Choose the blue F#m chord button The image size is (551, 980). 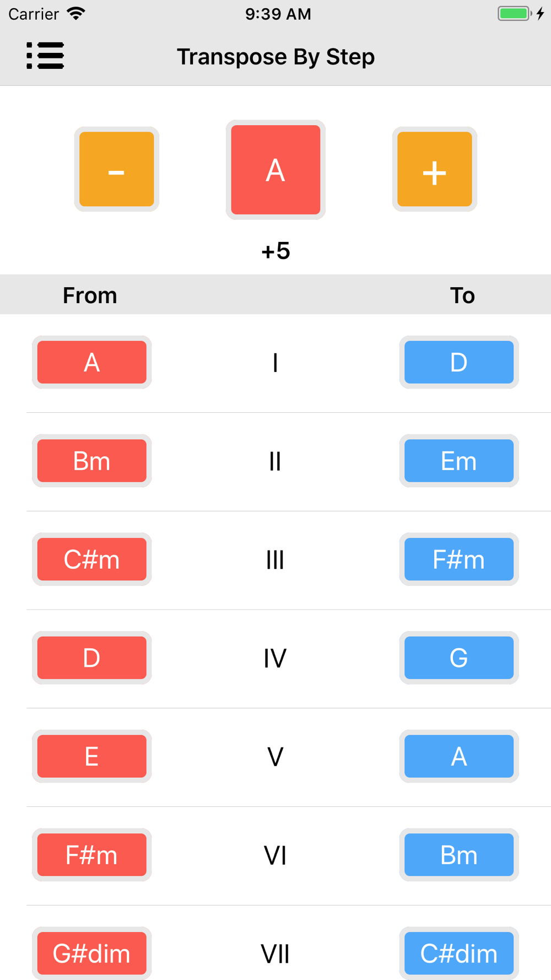click(459, 559)
